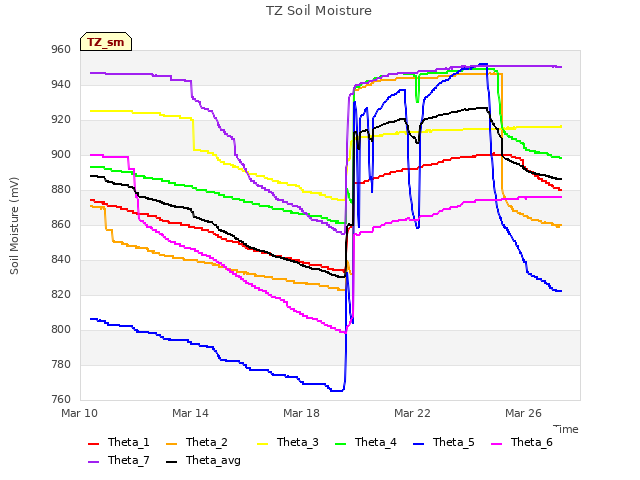The width and height of the screenshot is (640, 480).
Task: Click the 800 y-axis tick label
Action: pyautogui.click(x=61, y=330)
